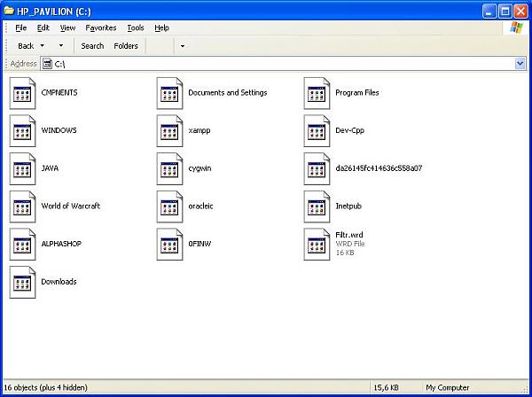Select the CMPNENTS folder icon
Image resolution: width=532 pixels, height=397 pixels.
pyautogui.click(x=22, y=93)
